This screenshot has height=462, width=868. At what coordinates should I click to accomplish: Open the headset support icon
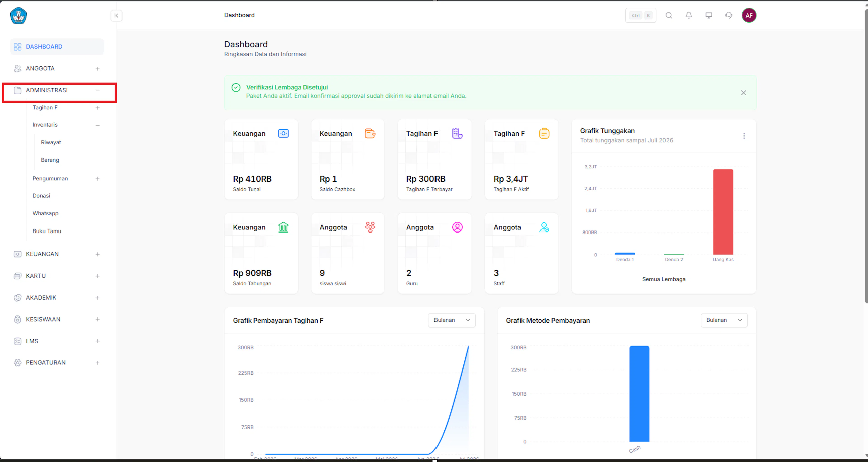click(x=729, y=16)
